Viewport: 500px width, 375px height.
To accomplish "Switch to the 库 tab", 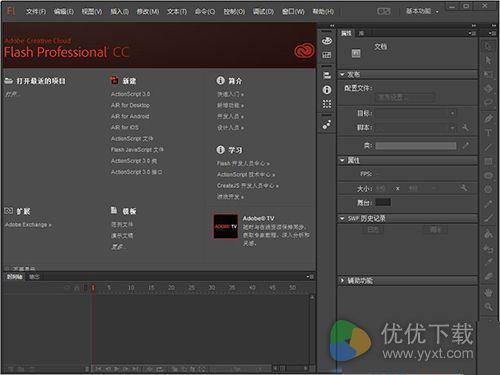I will coord(361,33).
